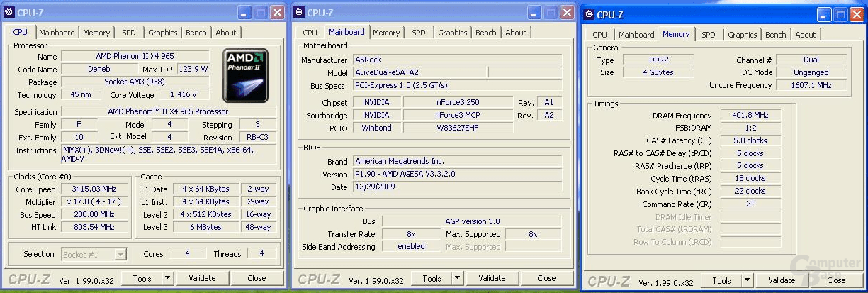
Task: Click the Level 3 cache value 6 MBytes
Action: coord(205,227)
